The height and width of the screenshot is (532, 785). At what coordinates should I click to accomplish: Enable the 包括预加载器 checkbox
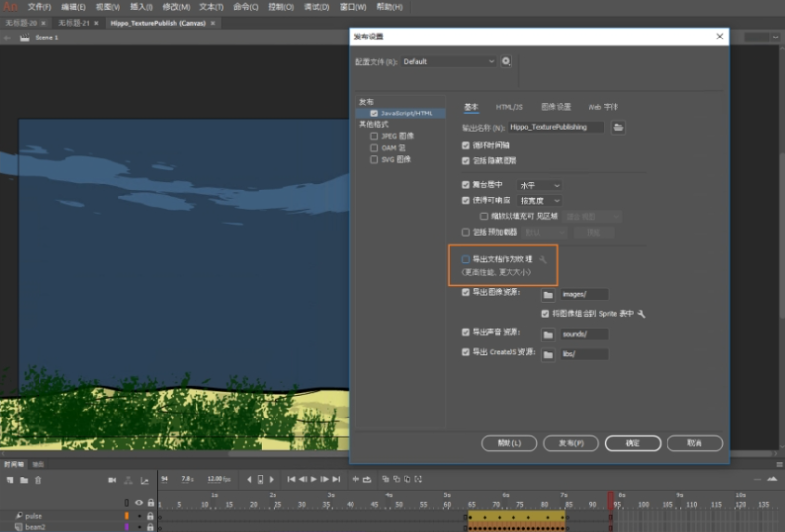click(x=466, y=232)
